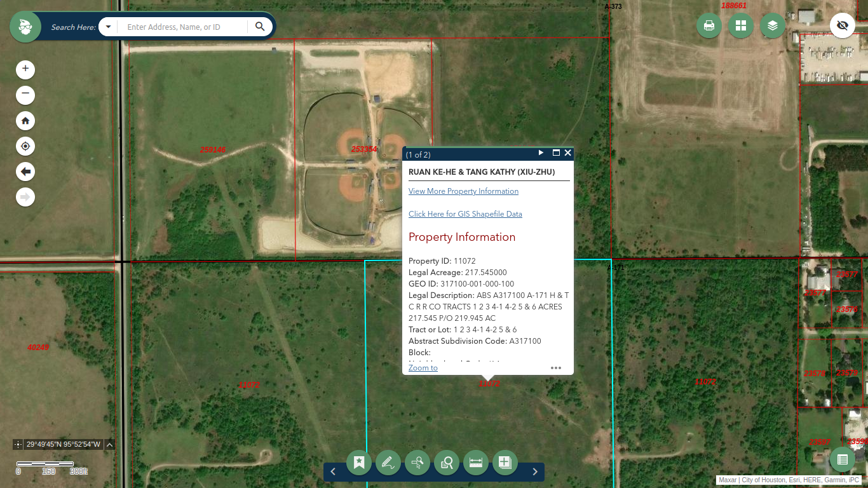Open the popup three-dots actions menu

[x=556, y=368]
